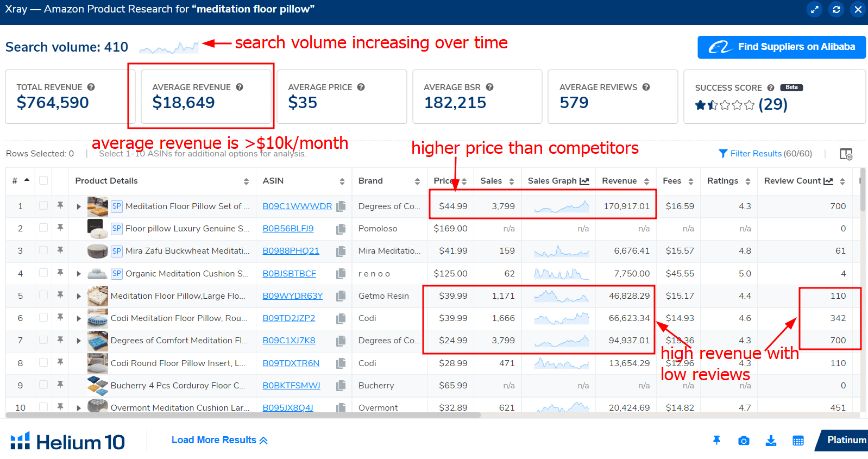Sort by Ratings column header

[748, 181]
